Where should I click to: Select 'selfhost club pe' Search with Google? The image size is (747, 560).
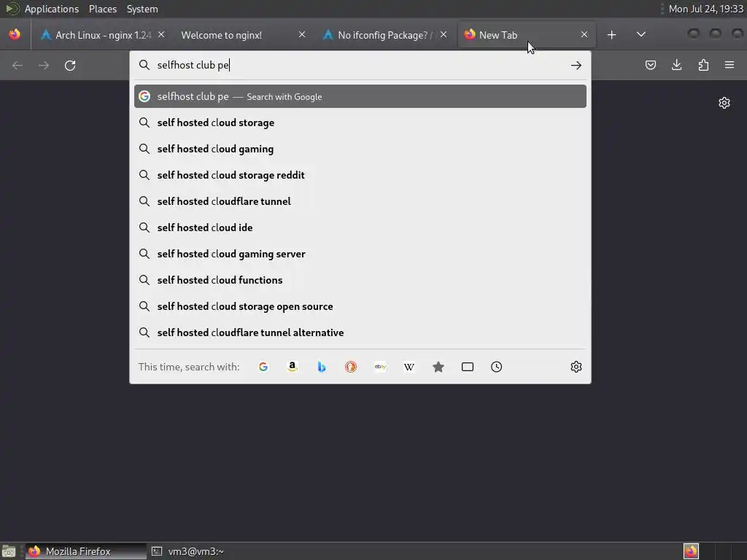[360, 96]
